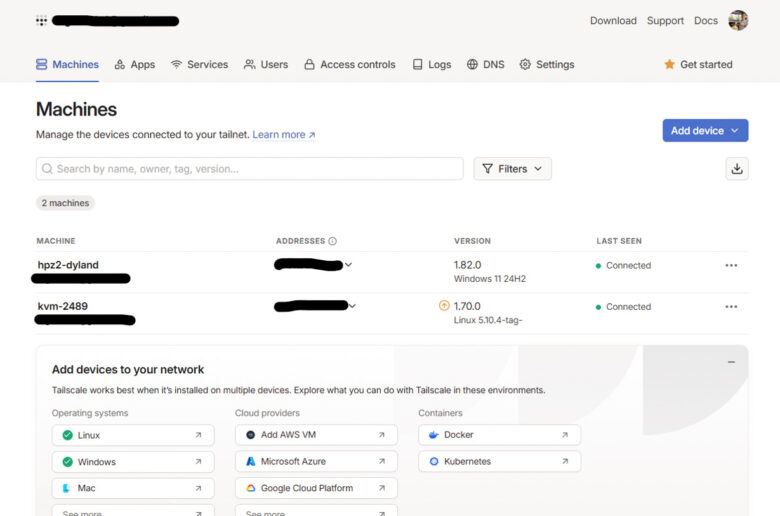The width and height of the screenshot is (780, 516).
Task: Click the 1.70.0 version text
Action: tap(467, 307)
